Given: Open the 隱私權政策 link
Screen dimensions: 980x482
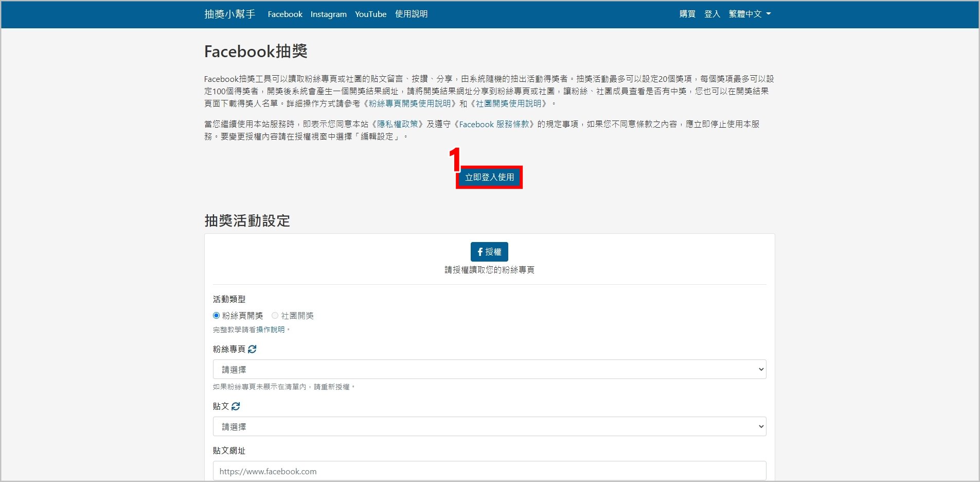Looking at the screenshot, I should tap(398, 124).
